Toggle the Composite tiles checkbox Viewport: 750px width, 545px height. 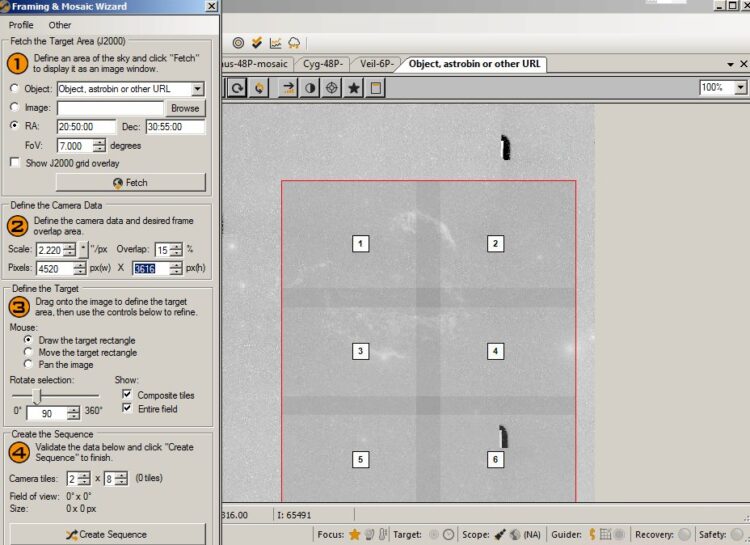[127, 394]
